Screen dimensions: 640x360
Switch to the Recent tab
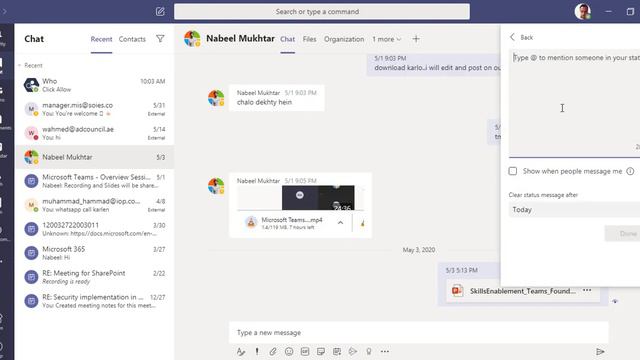pyautogui.click(x=101, y=39)
